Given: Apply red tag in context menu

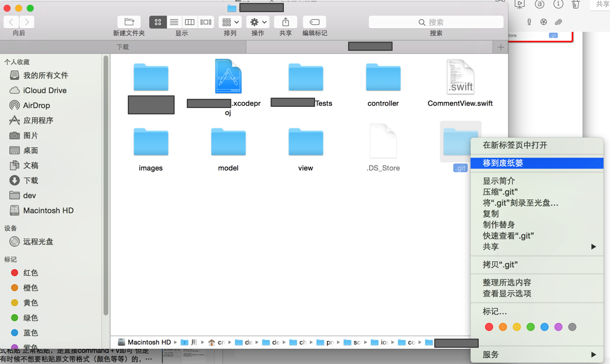Looking at the screenshot, I should point(489,327).
